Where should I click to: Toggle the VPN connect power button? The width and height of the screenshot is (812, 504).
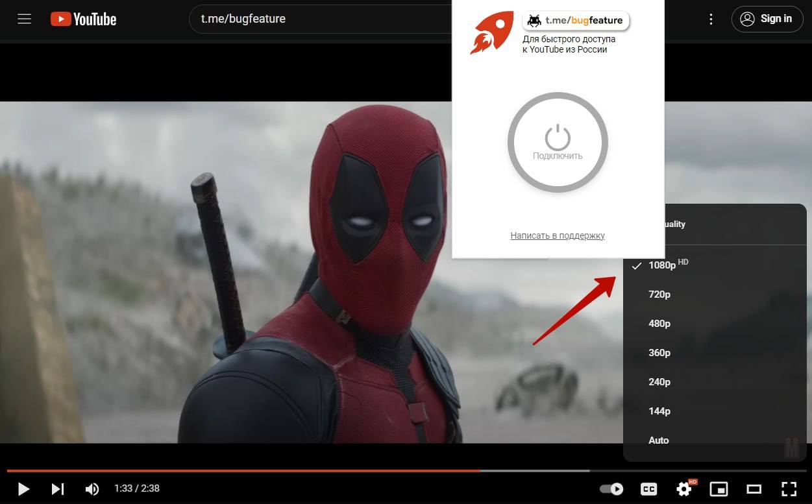(x=558, y=142)
